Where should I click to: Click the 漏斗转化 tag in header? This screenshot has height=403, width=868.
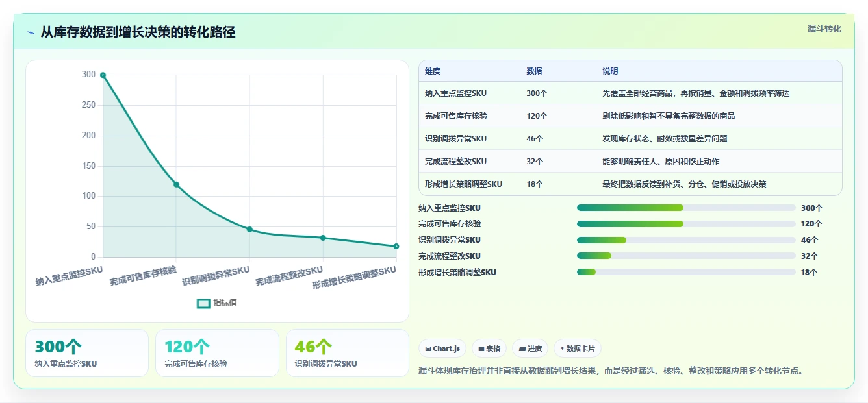click(824, 29)
